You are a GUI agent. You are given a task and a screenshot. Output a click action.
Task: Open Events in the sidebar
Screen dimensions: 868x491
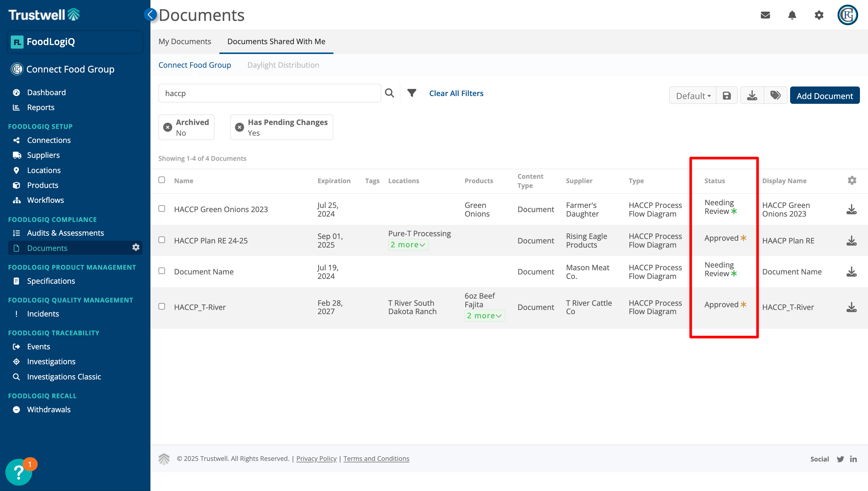39,347
